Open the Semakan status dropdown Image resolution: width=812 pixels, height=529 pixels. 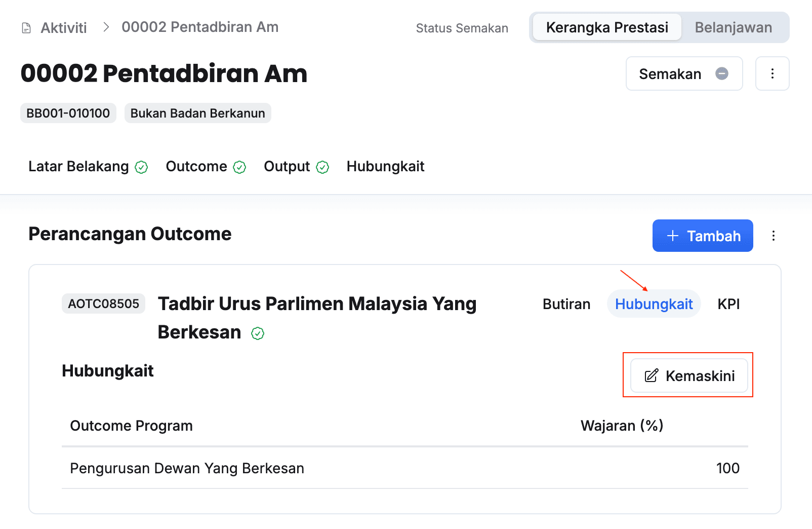pyautogui.click(x=683, y=74)
